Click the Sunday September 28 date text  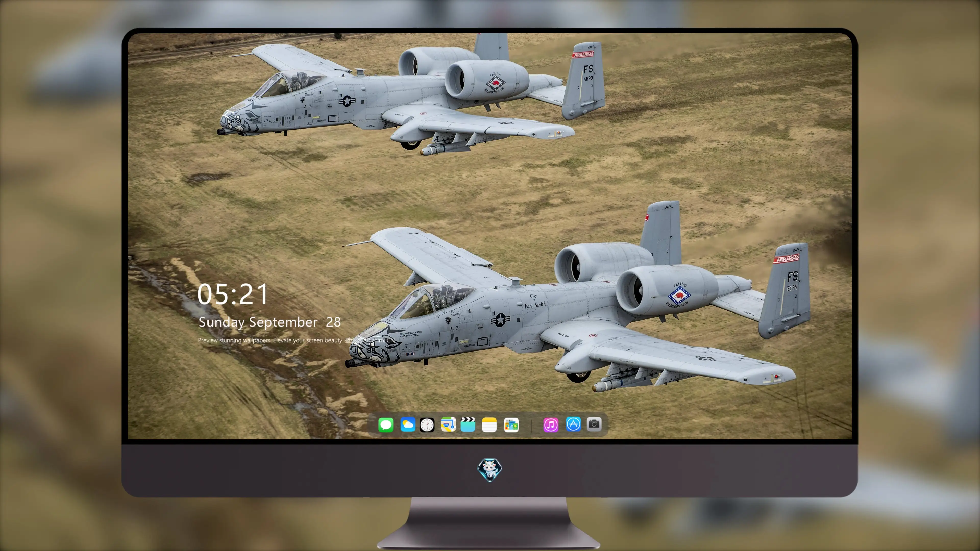click(x=270, y=322)
